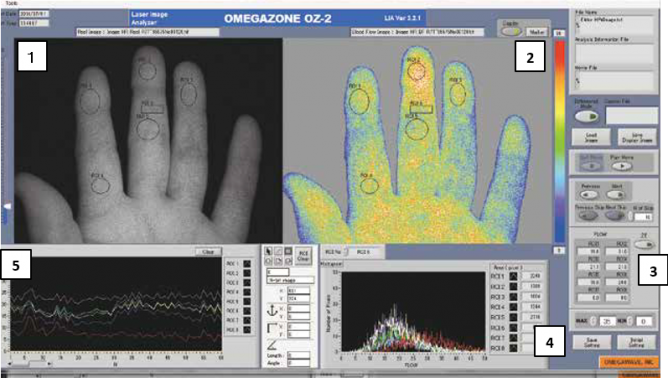The height and width of the screenshot is (378, 668).
Task: Click the Save Display Image button
Action: 637,137
